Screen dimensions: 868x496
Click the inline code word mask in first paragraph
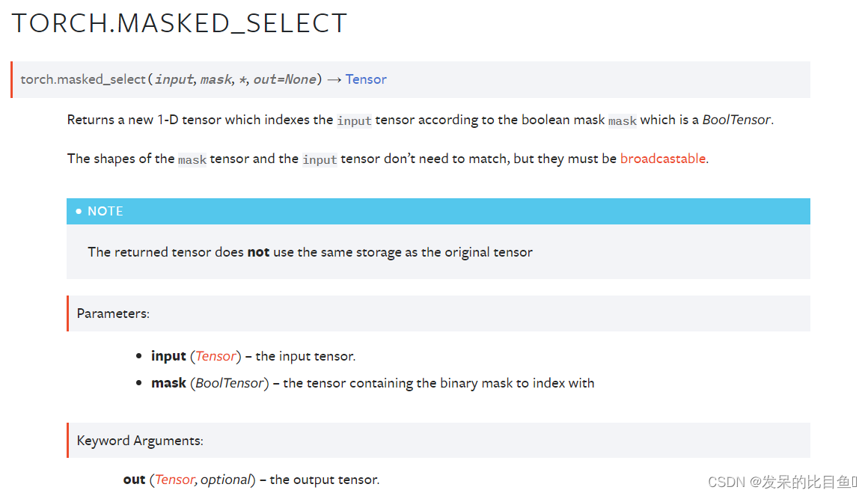623,120
